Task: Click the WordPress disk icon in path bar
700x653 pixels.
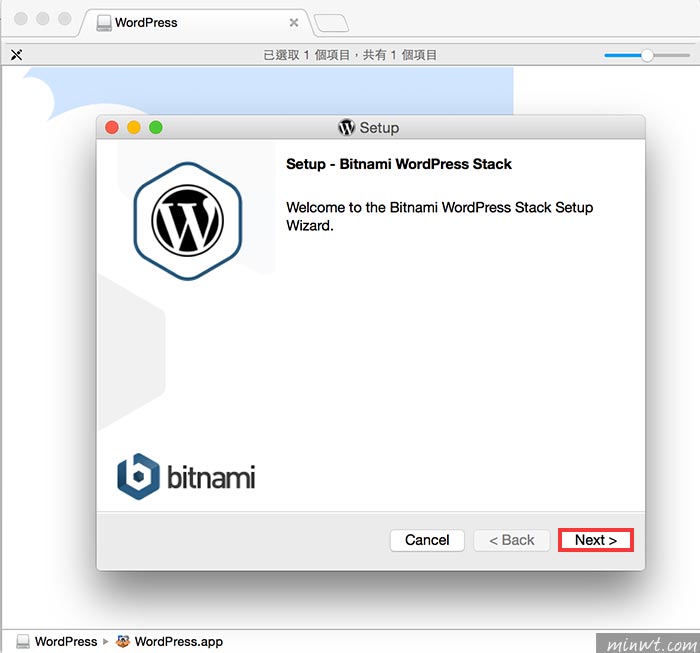Action: point(23,641)
